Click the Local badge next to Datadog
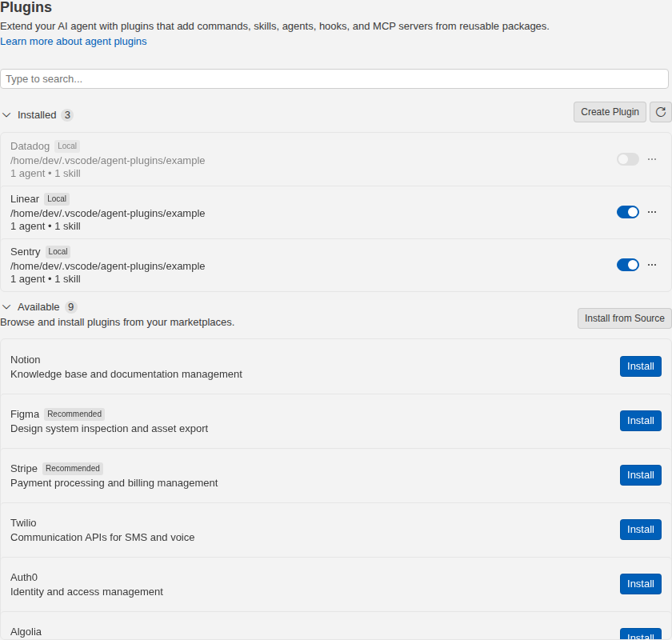 (x=67, y=146)
